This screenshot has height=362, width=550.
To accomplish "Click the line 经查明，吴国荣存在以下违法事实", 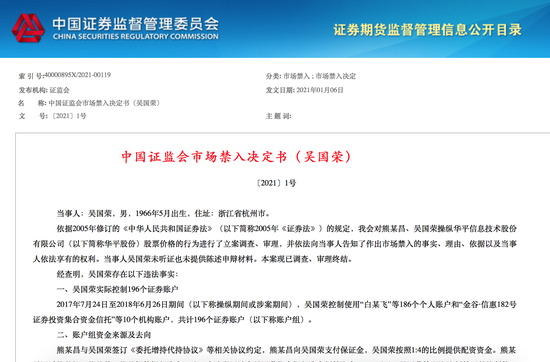I will [x=118, y=274].
